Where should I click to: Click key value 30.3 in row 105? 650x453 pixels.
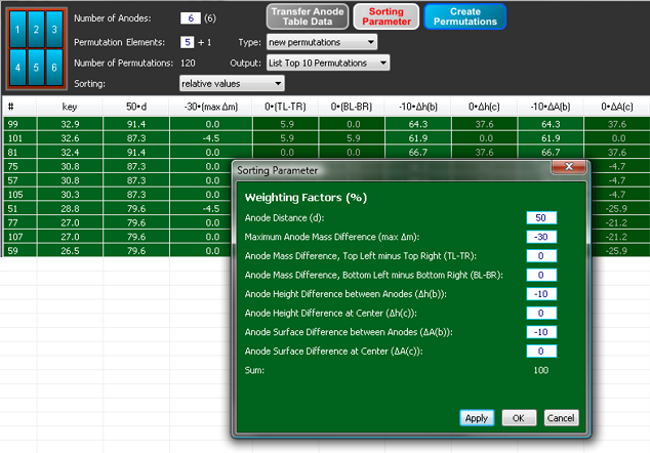tap(70, 194)
